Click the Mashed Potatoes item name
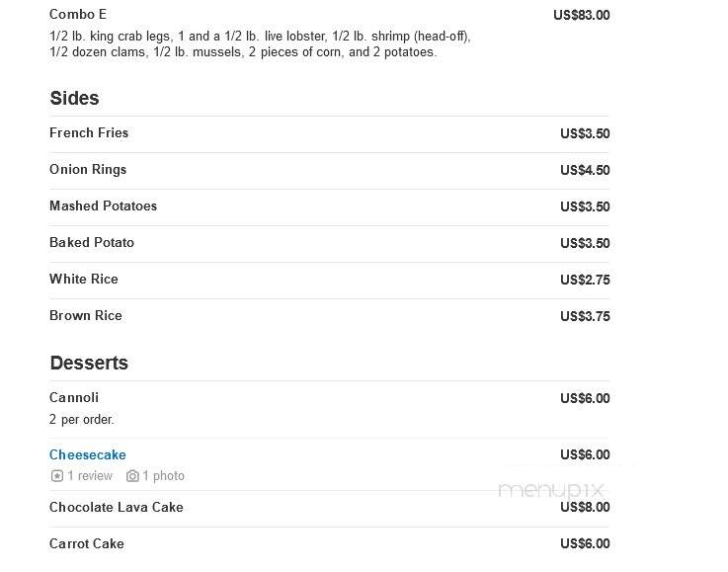Screen dimensions: 728x572 103,205
